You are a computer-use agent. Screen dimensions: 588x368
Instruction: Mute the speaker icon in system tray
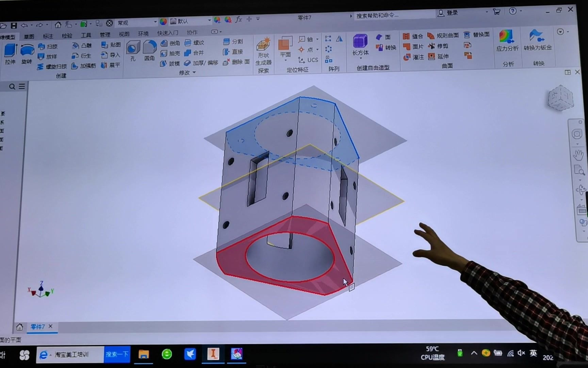(522, 354)
